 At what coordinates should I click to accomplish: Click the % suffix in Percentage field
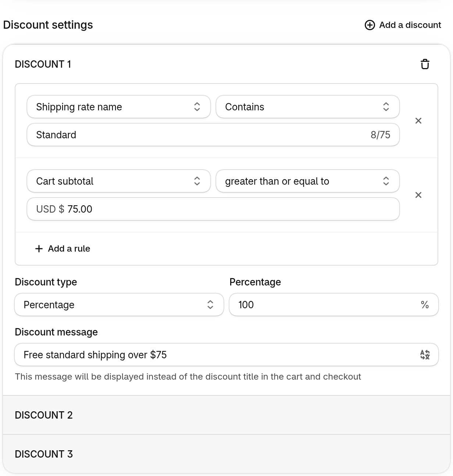[425, 305]
